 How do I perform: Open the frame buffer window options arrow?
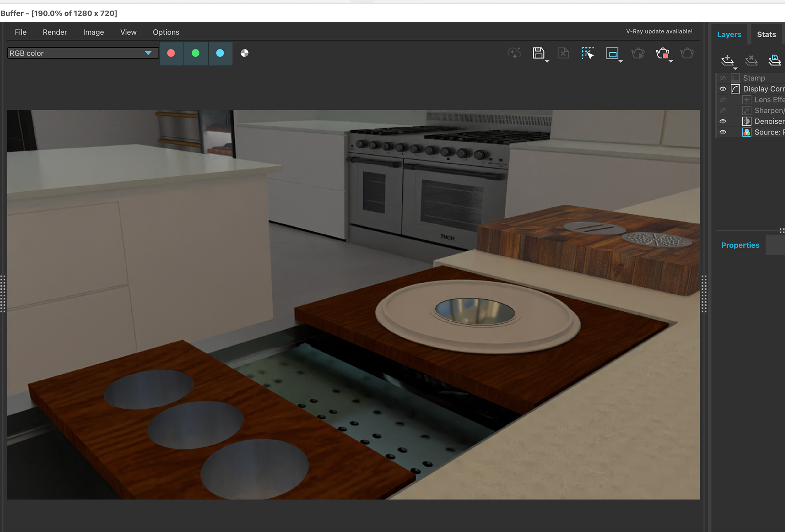(621, 61)
